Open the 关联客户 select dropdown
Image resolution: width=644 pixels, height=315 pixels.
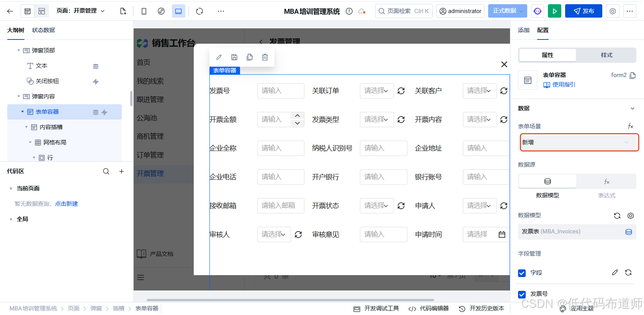pyautogui.click(x=479, y=91)
